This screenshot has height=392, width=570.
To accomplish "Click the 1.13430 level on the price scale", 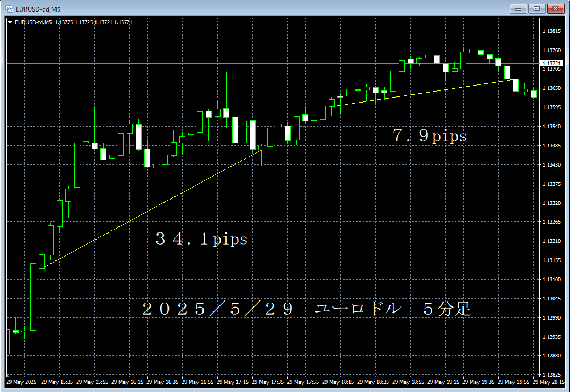I will [x=551, y=165].
